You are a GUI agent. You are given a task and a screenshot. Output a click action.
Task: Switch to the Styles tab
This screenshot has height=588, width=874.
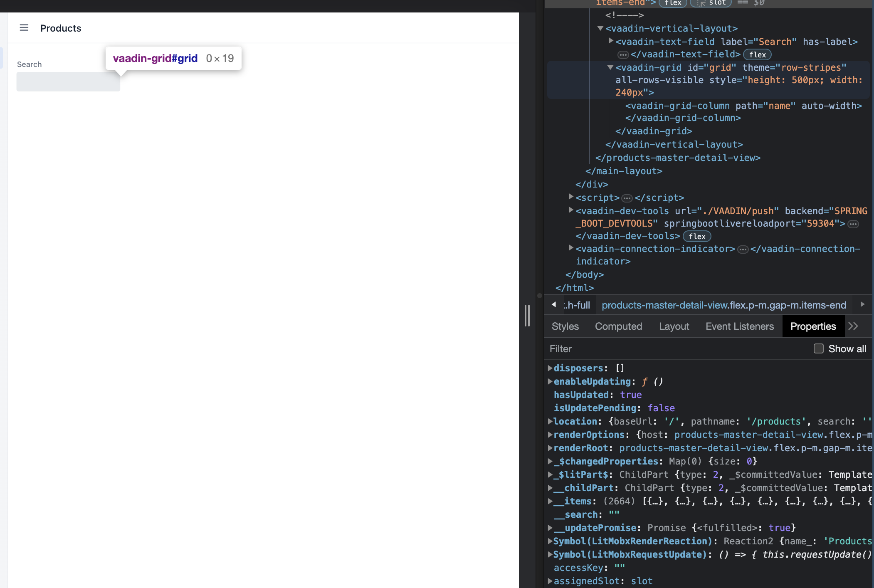click(x=565, y=326)
